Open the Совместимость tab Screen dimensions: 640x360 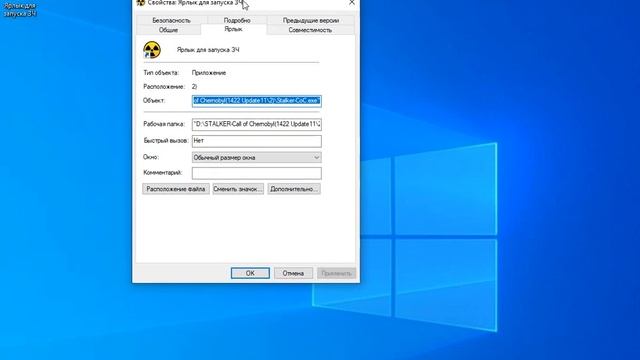(x=310, y=30)
